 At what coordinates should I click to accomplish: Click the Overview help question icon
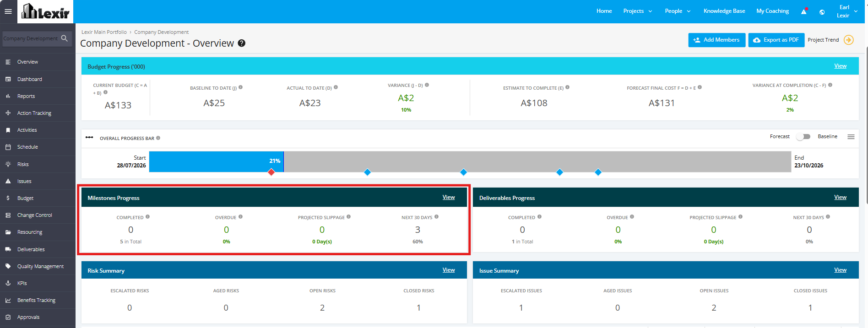(242, 43)
